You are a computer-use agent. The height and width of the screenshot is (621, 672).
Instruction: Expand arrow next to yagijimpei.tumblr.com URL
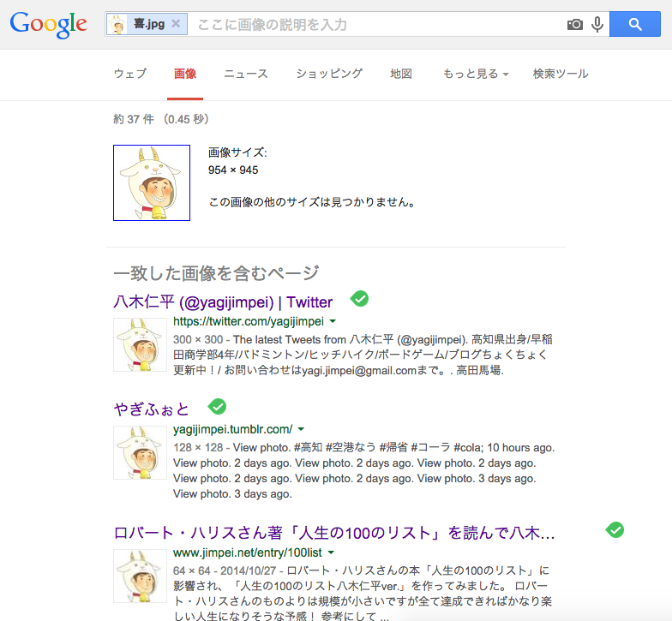point(301,429)
